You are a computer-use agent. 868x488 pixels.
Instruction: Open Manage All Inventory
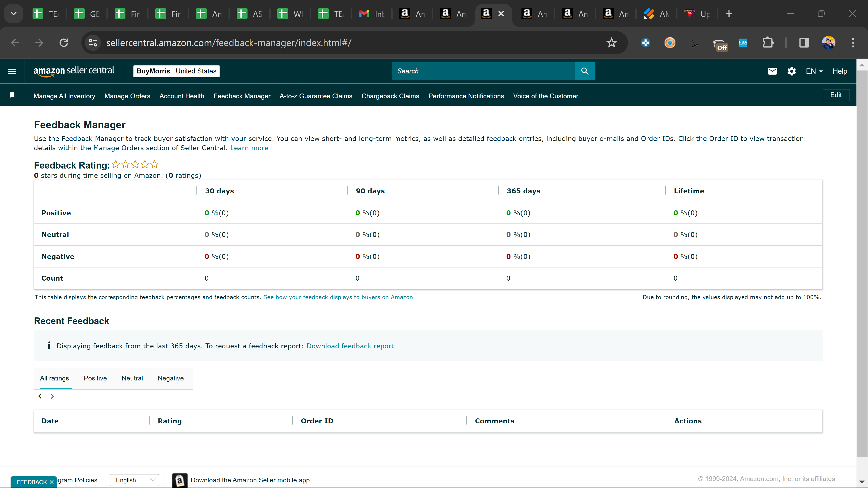(x=64, y=96)
